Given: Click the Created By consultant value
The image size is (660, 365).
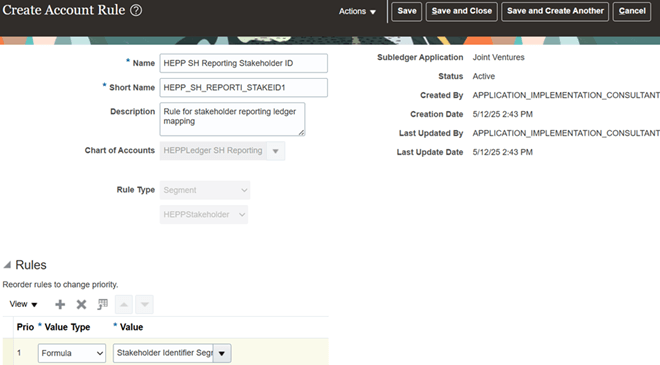Looking at the screenshot, I should click(566, 95).
